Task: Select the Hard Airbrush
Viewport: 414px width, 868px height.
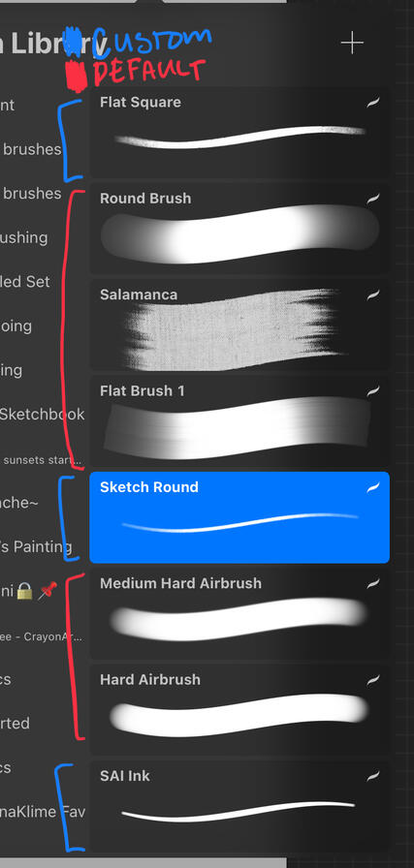Action: point(239,710)
